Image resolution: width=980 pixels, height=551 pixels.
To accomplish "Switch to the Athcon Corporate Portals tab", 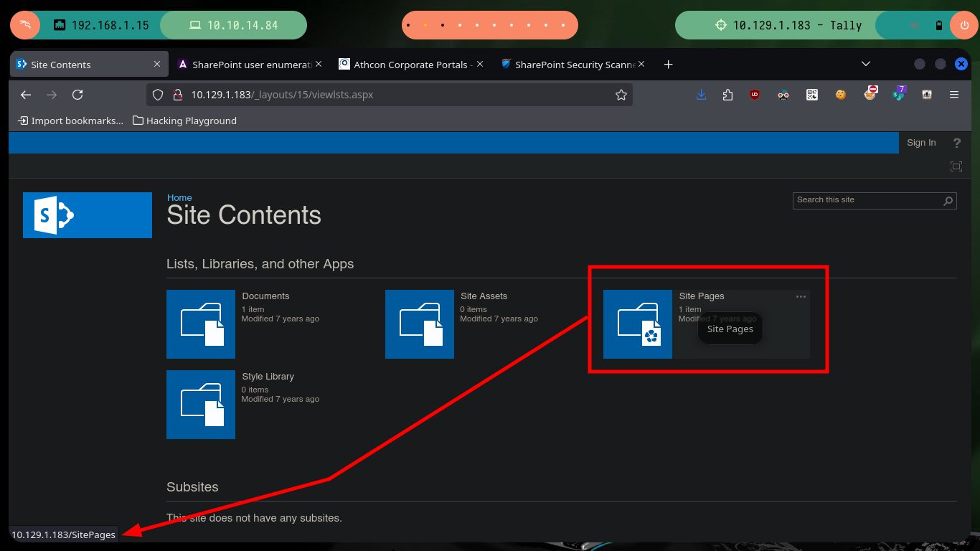I will [410, 64].
